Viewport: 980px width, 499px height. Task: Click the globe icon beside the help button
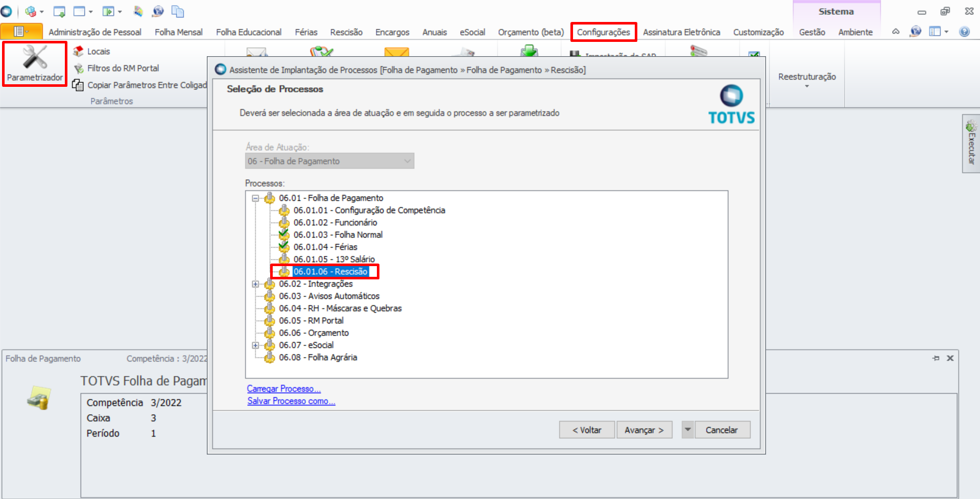point(916,32)
